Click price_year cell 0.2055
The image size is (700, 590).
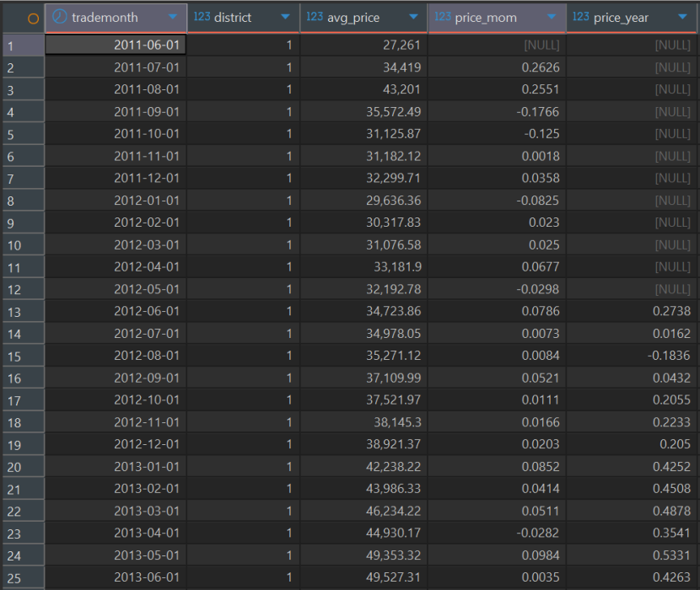coord(632,400)
